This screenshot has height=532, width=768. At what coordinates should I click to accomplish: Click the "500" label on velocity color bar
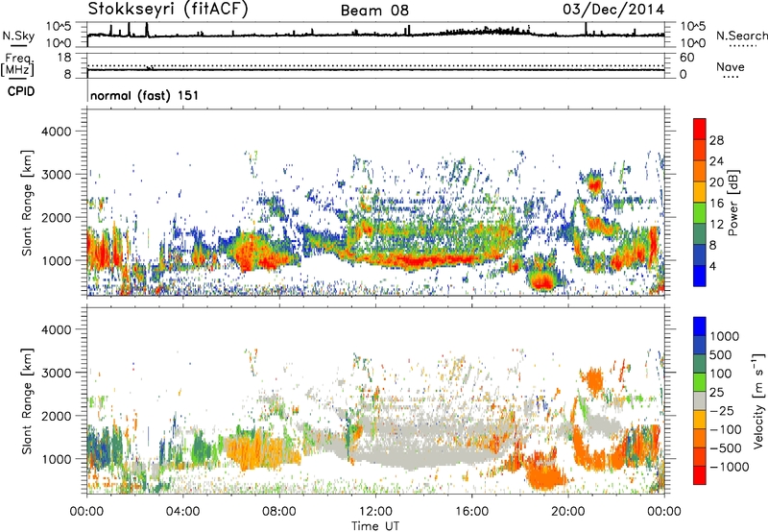click(721, 354)
